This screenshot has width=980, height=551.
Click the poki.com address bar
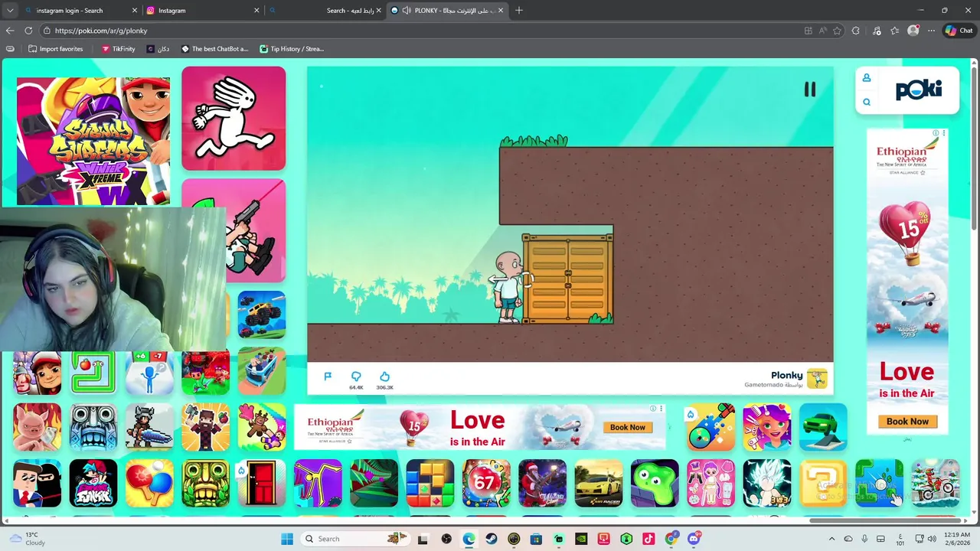point(421,31)
